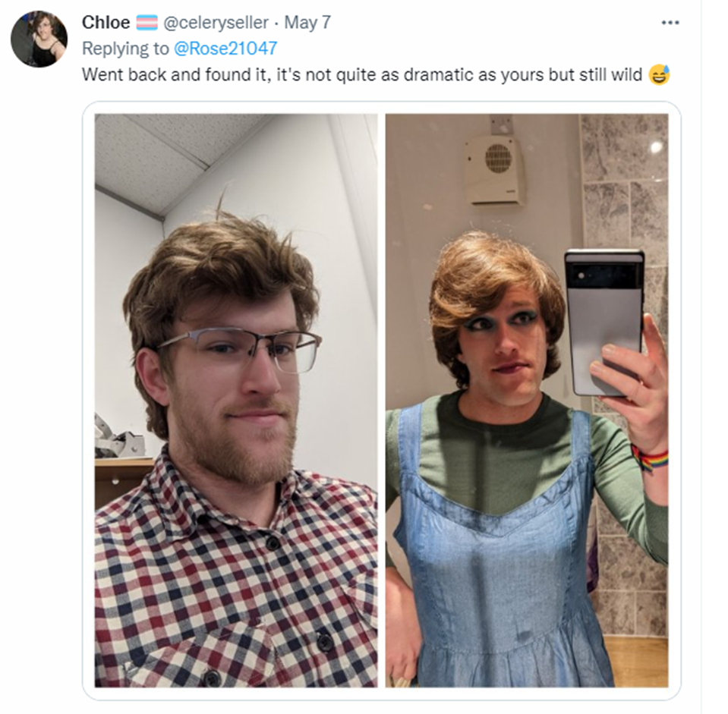Open the @Rose21047 profile link
The width and height of the screenshot is (728, 714).
pyautogui.click(x=225, y=49)
